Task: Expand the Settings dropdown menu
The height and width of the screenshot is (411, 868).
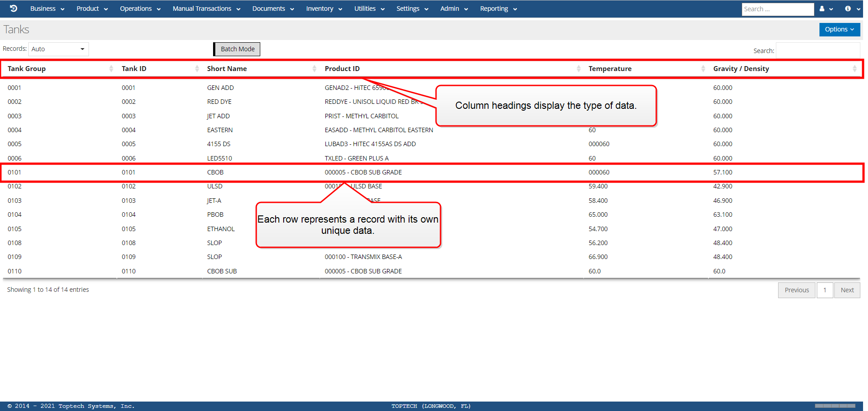Action: point(412,9)
